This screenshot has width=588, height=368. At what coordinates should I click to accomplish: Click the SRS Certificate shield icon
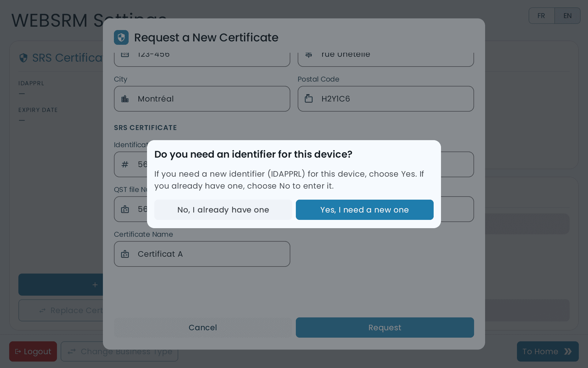point(23,58)
